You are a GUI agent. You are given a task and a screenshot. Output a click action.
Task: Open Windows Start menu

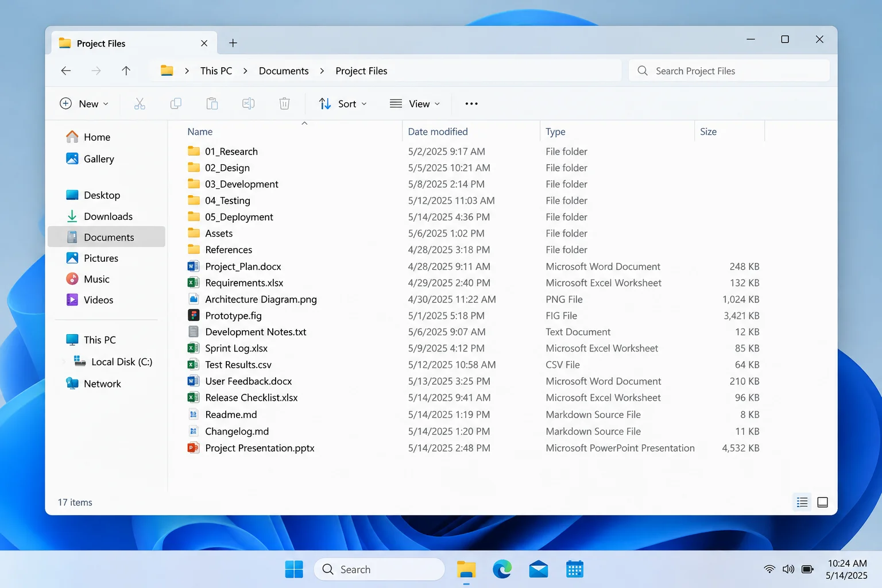coord(294,569)
